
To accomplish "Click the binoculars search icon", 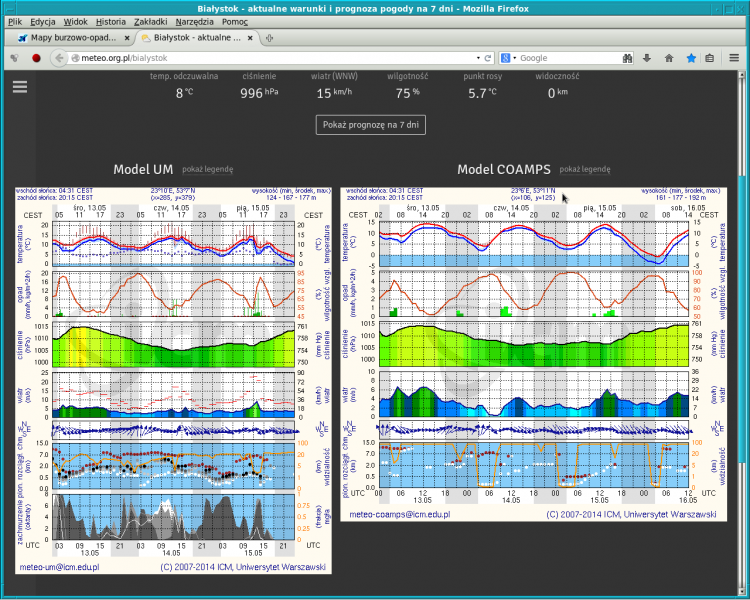I will point(628,58).
